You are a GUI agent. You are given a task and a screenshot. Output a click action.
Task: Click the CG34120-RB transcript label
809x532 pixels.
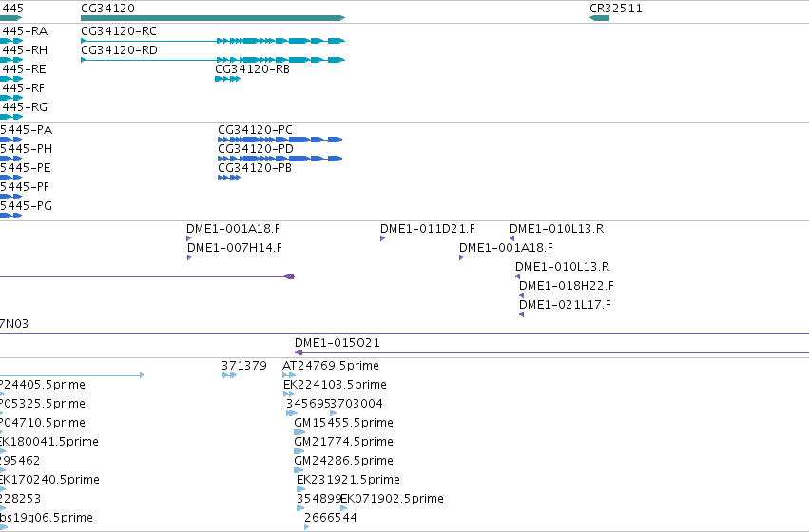(252, 69)
